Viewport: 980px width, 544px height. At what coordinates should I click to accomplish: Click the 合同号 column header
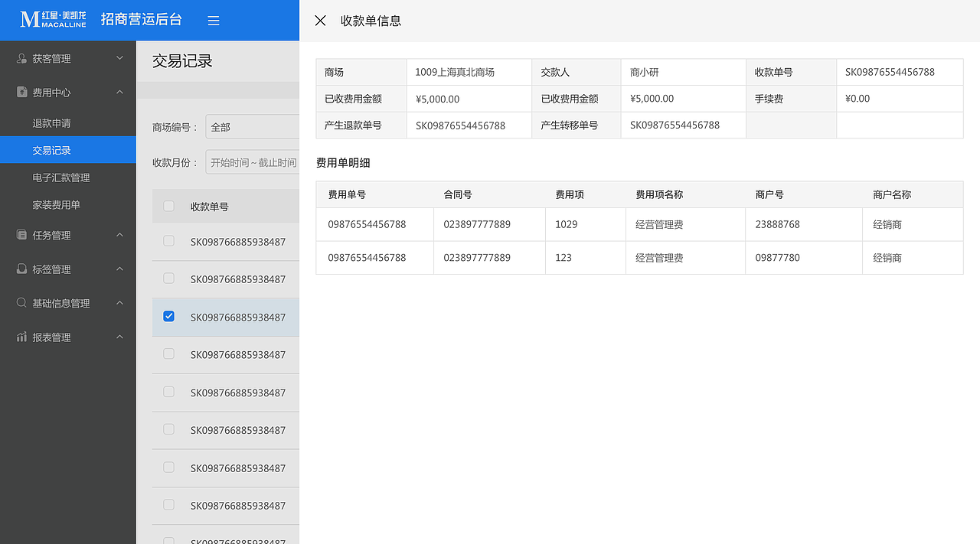pos(458,194)
